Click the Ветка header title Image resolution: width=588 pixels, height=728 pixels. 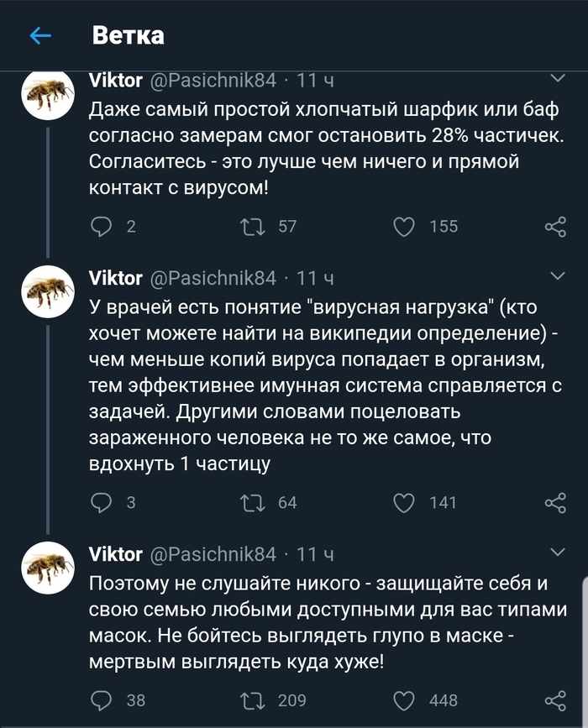pos(128,35)
